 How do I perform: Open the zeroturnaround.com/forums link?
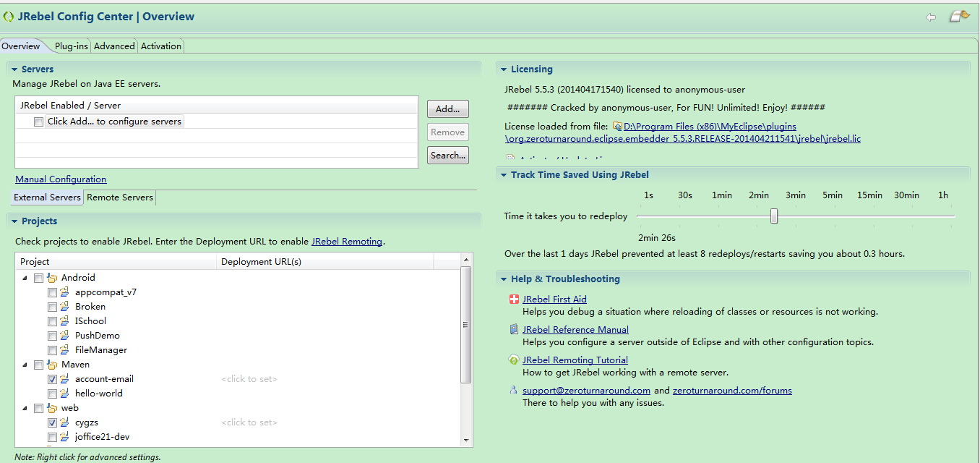(732, 391)
